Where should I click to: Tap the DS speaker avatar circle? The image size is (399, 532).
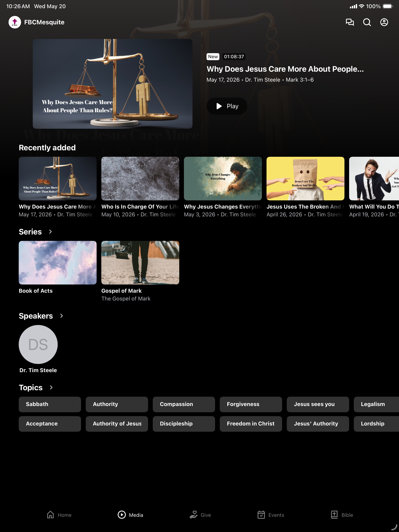pyautogui.click(x=38, y=344)
